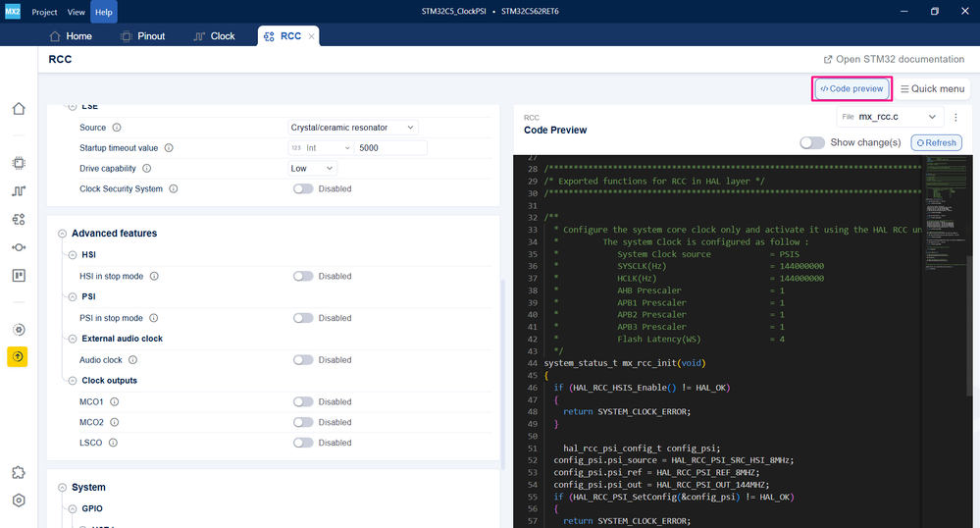Open the chip pinout icon in sidebar

click(x=19, y=163)
